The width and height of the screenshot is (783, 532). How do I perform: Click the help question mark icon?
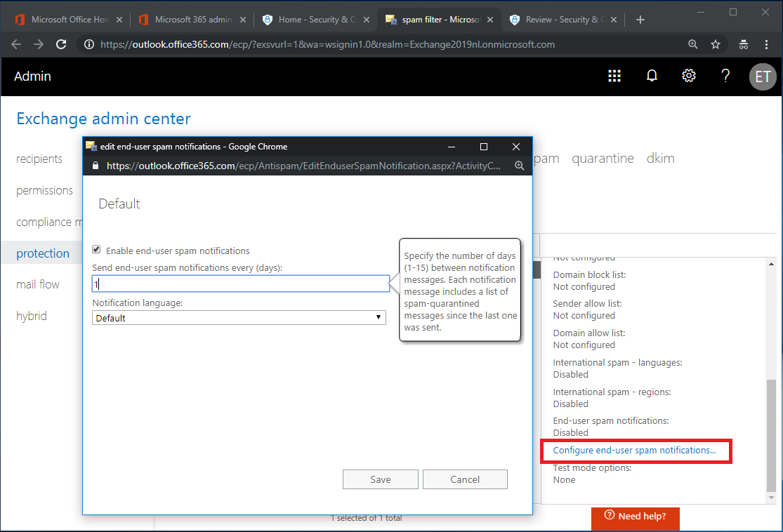725,77
